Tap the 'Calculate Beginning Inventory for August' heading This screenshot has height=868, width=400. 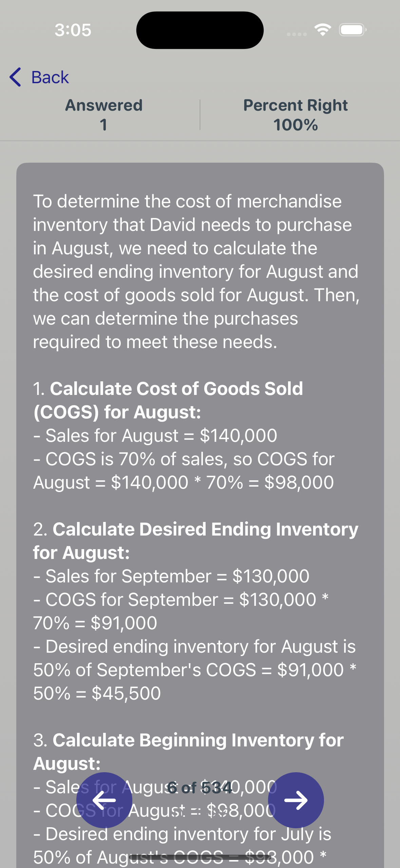pyautogui.click(x=188, y=752)
